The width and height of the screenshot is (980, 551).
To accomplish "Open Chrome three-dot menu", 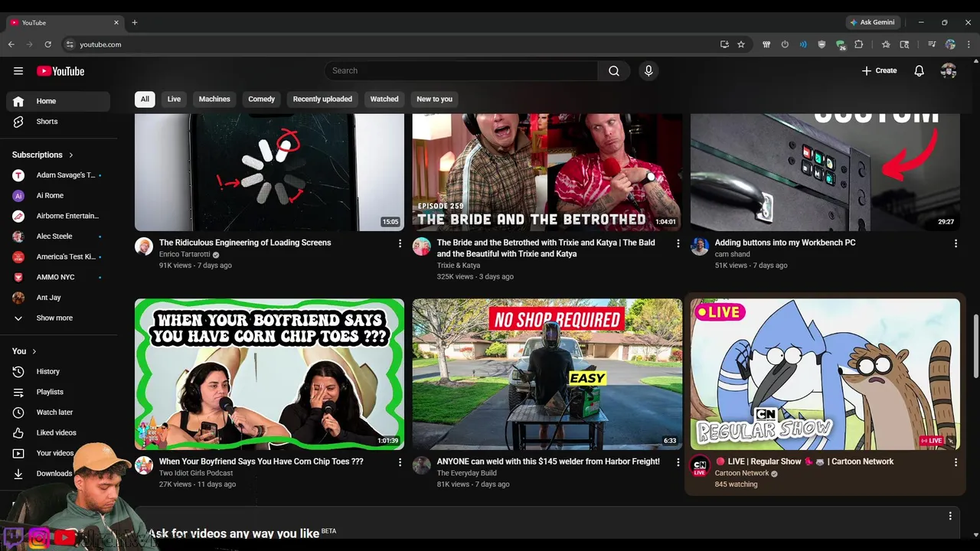I will tap(969, 44).
